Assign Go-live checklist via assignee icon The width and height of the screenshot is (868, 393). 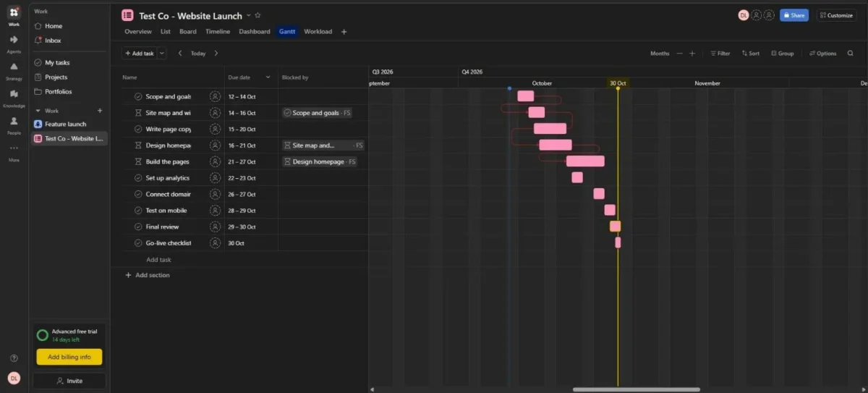(215, 243)
